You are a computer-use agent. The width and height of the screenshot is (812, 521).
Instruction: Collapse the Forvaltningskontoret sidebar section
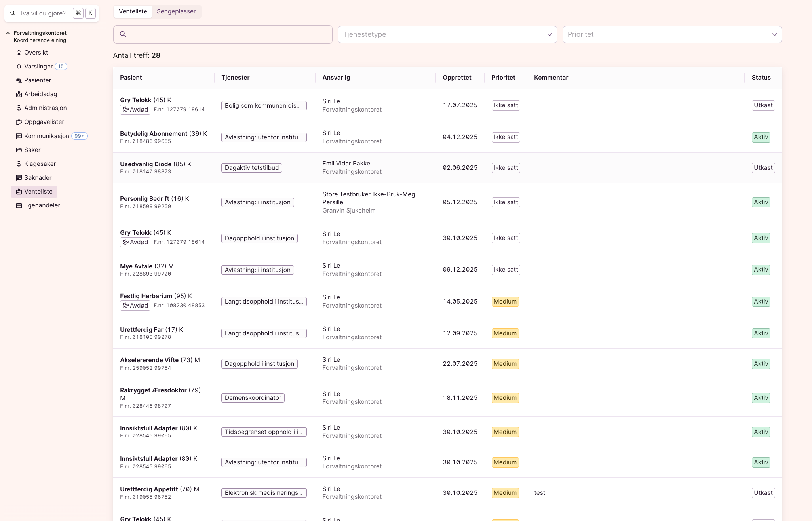click(8, 33)
